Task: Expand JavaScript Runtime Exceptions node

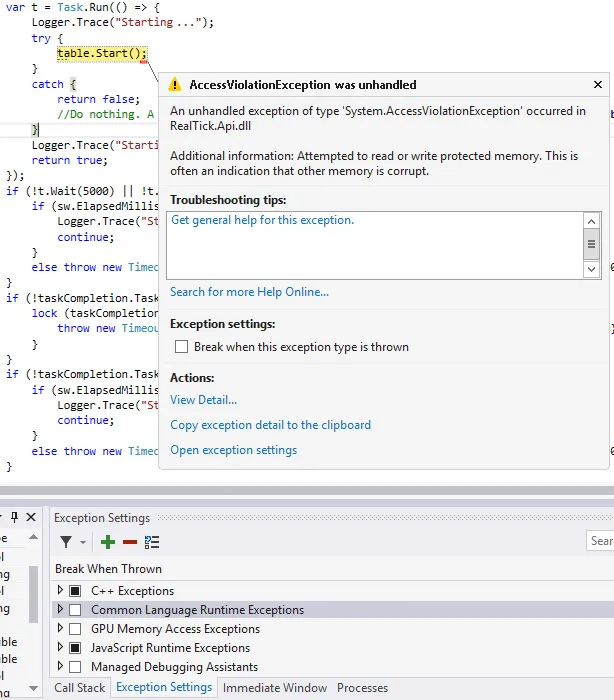Action: tap(60, 647)
